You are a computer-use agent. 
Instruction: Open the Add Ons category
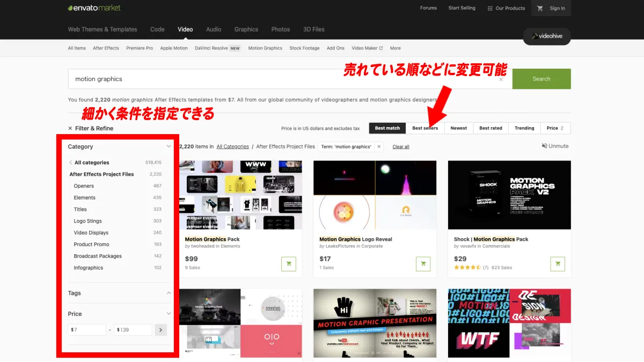(336, 48)
